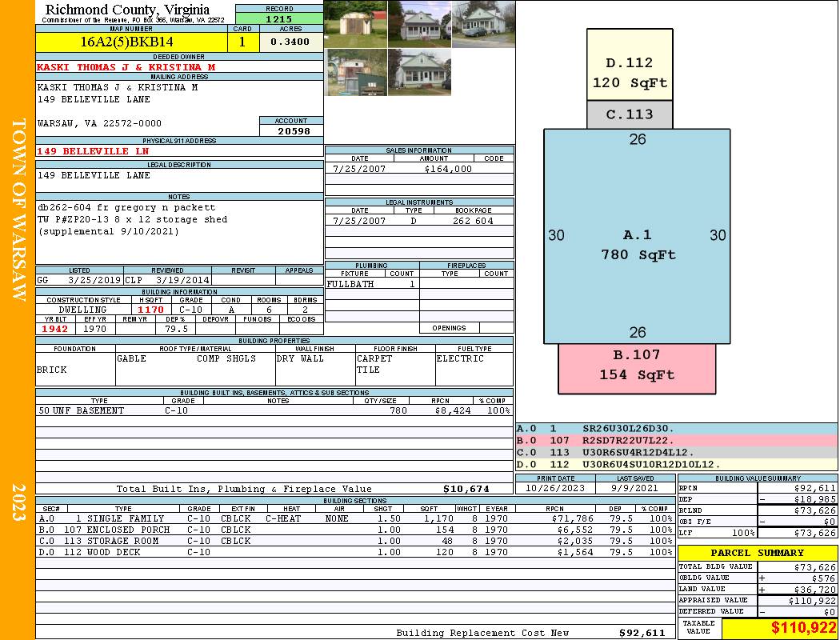Click the PARCEL SUMMARY header
Image resolution: width=840 pixels, height=640 pixels.
(757, 553)
